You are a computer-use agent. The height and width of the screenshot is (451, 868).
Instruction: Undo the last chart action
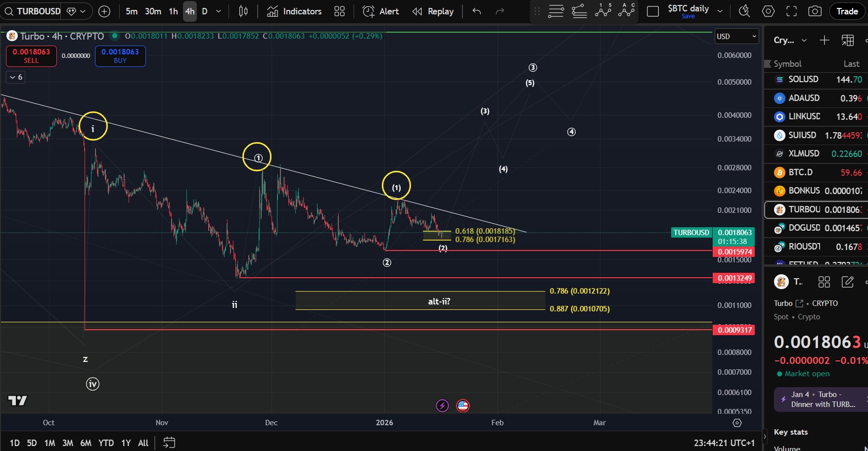(477, 11)
